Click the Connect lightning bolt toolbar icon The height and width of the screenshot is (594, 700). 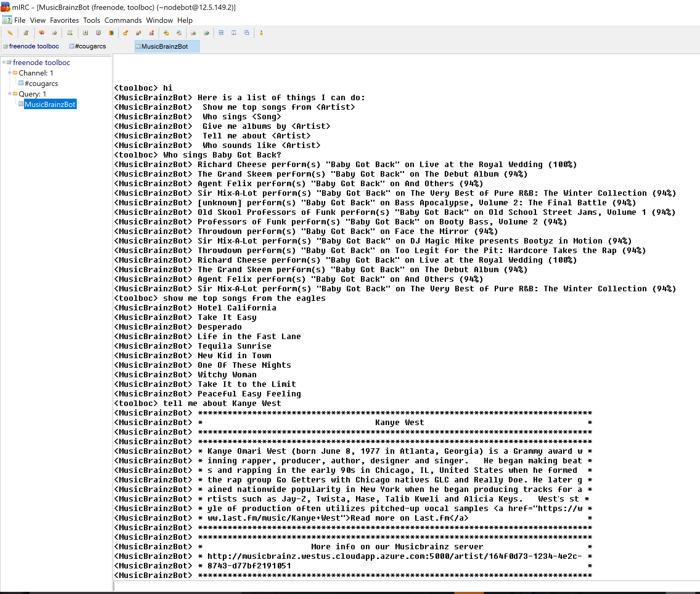point(10,33)
